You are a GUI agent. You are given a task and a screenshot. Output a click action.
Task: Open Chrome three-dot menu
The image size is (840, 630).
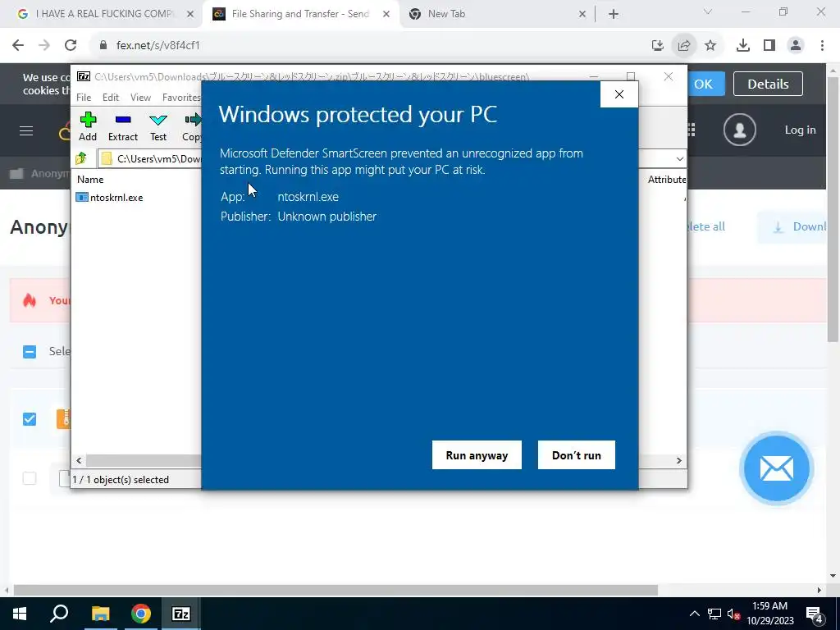pos(822,45)
